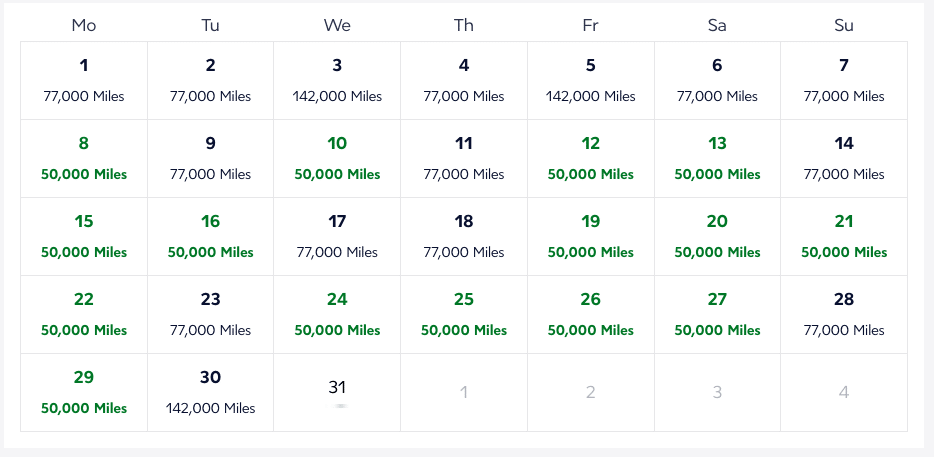Image resolution: width=934 pixels, height=457 pixels.
Task: Choose day 12 in the Friday column
Action: (591, 158)
